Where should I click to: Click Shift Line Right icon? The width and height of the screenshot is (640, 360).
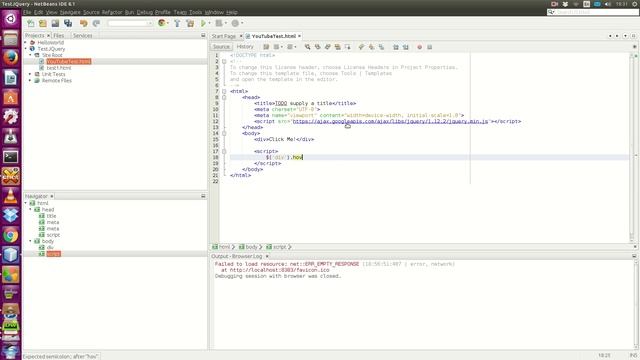(406, 47)
